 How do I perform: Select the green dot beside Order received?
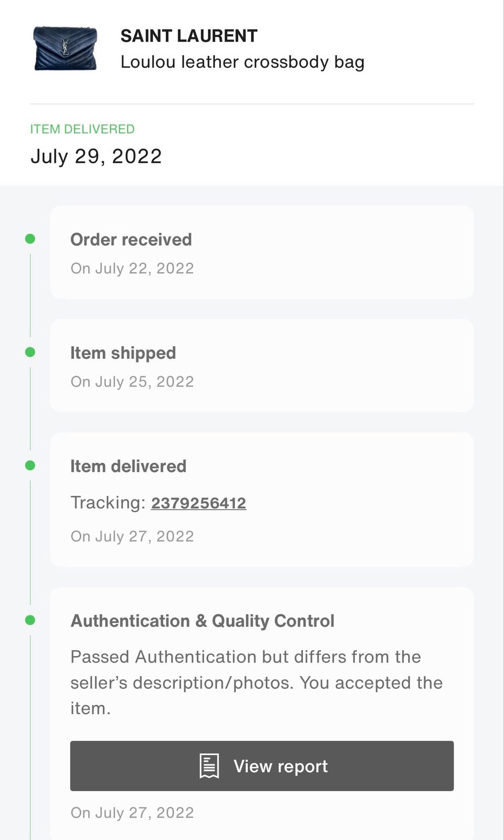(30, 239)
